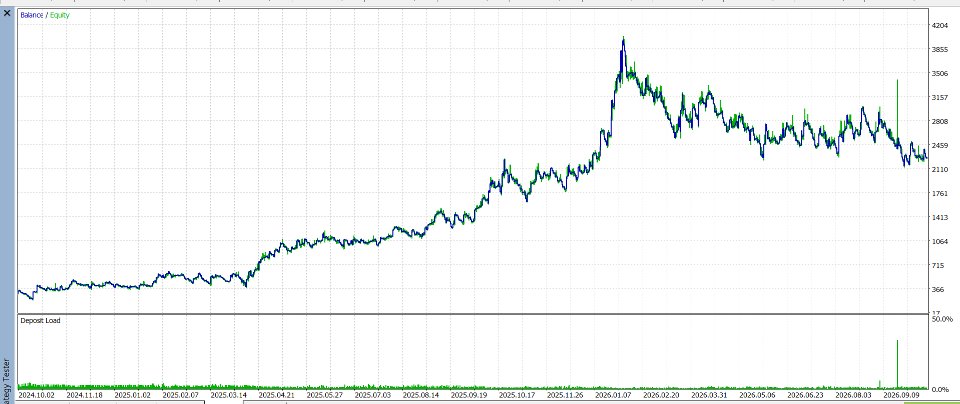This screenshot has width=960, height=404.
Task: Click the 1064 value on the balance axis
Action: 939,242
